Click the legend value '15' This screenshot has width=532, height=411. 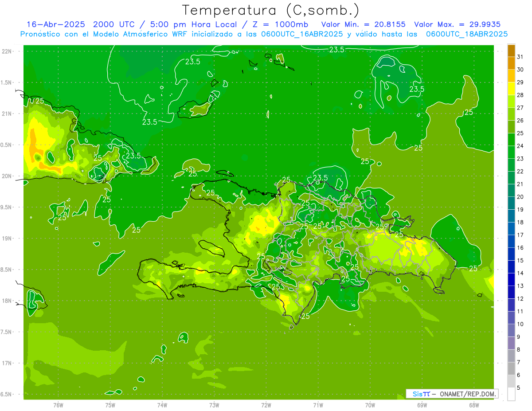click(520, 260)
